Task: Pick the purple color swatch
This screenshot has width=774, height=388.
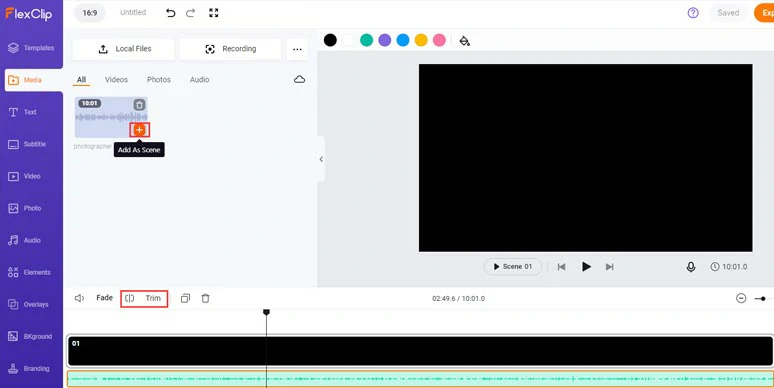Action: coord(385,40)
